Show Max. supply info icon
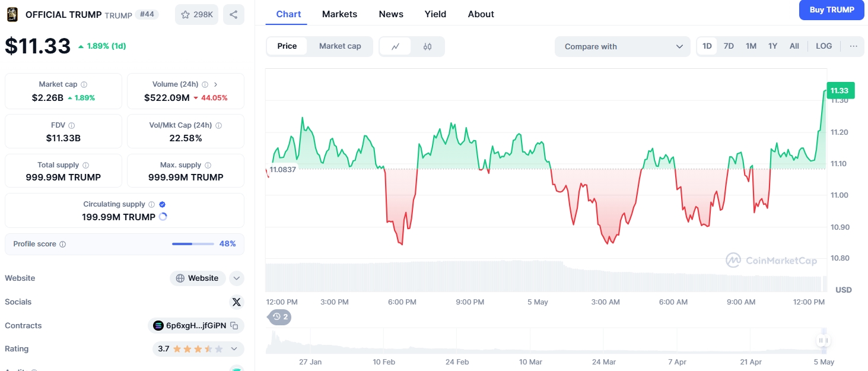This screenshot has width=868, height=371. click(208, 166)
